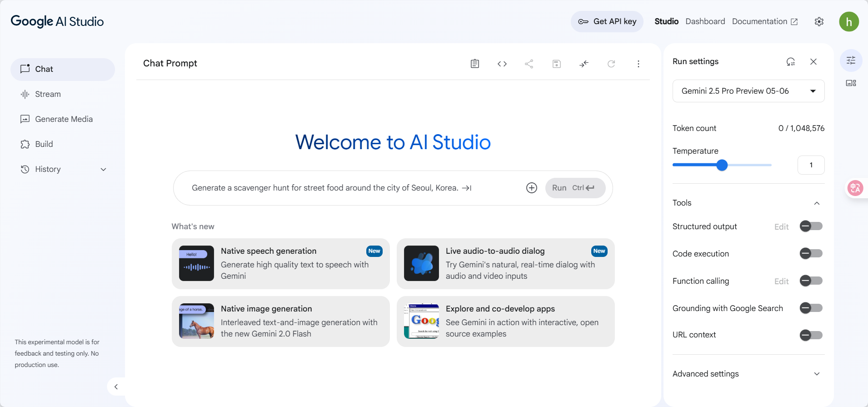Screen dimensions: 868x407
Task: Toggle the run settings sliders icon
Action: tap(851, 60)
